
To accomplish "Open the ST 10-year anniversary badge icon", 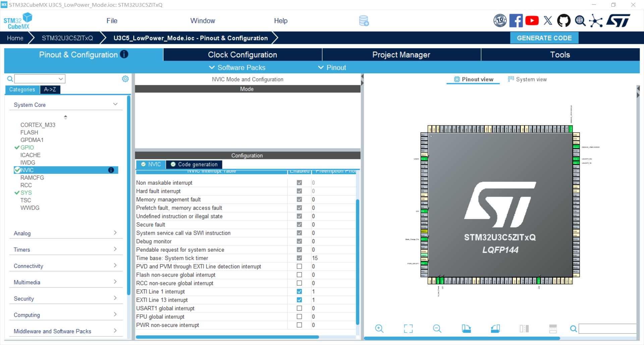I will (x=500, y=21).
